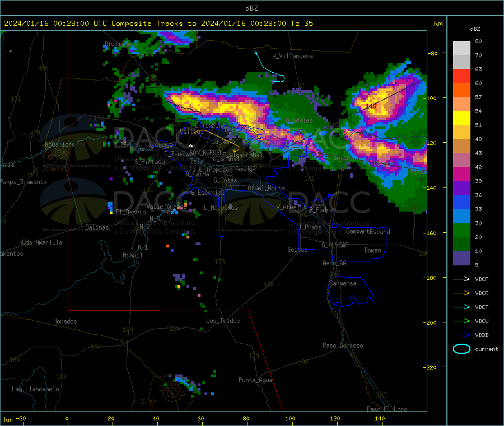Click the Paso_El_Loro label
Viewport: 504px width, 426px height.
coord(387,409)
